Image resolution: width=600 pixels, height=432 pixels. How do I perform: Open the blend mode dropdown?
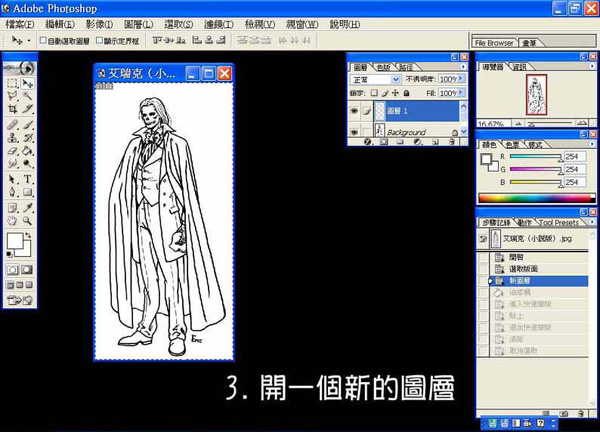pyautogui.click(x=375, y=79)
